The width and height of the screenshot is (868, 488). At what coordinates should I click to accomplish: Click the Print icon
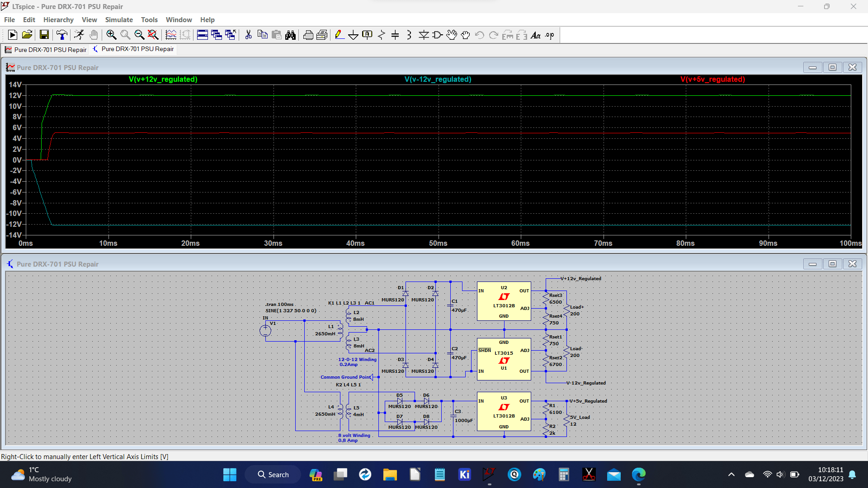click(x=308, y=35)
